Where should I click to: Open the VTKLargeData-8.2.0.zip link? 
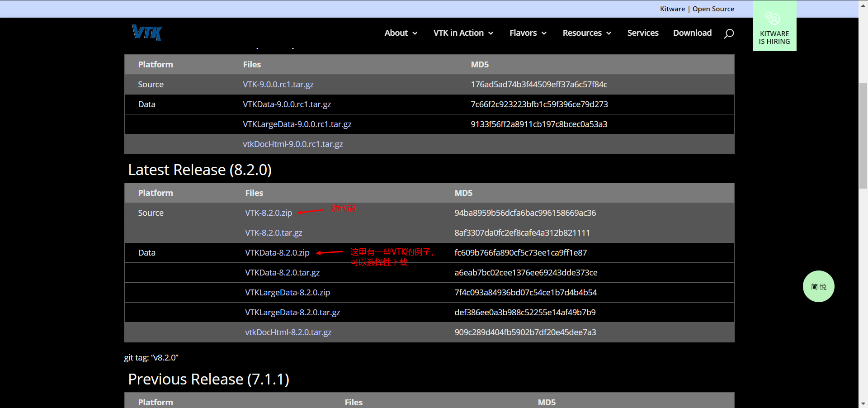pyautogui.click(x=288, y=292)
